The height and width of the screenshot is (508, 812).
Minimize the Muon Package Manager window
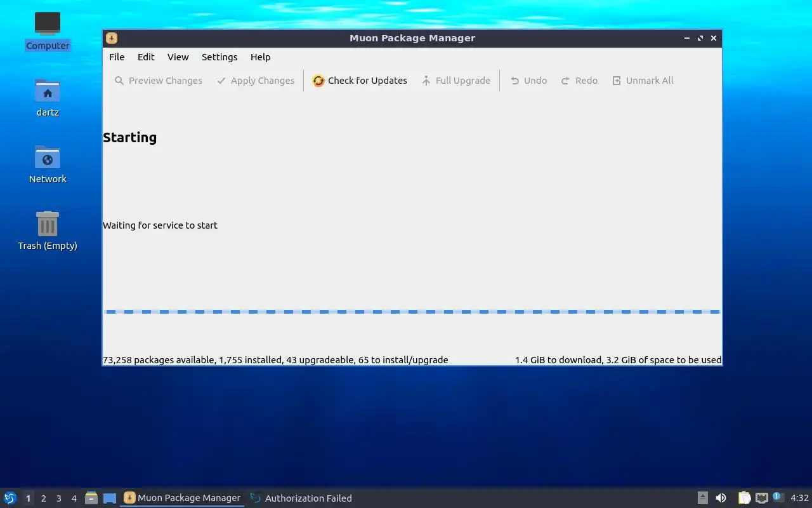[x=687, y=38]
